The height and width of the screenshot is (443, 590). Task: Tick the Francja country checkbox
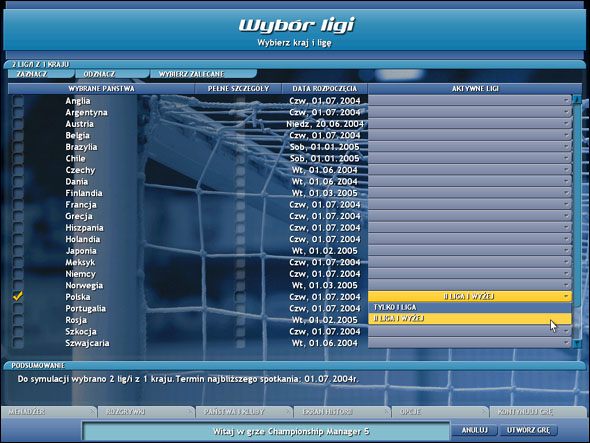click(x=18, y=205)
